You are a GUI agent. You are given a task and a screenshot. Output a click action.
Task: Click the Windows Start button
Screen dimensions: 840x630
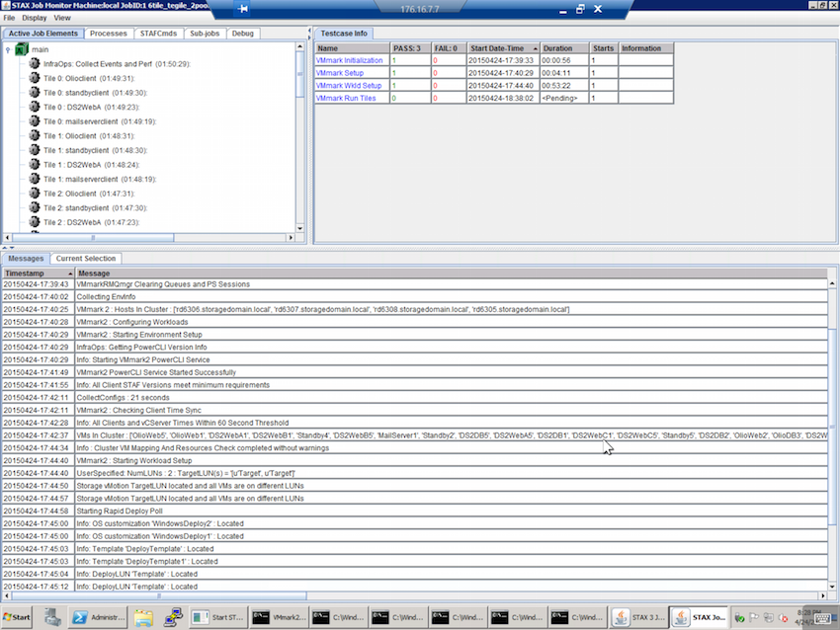point(17,617)
